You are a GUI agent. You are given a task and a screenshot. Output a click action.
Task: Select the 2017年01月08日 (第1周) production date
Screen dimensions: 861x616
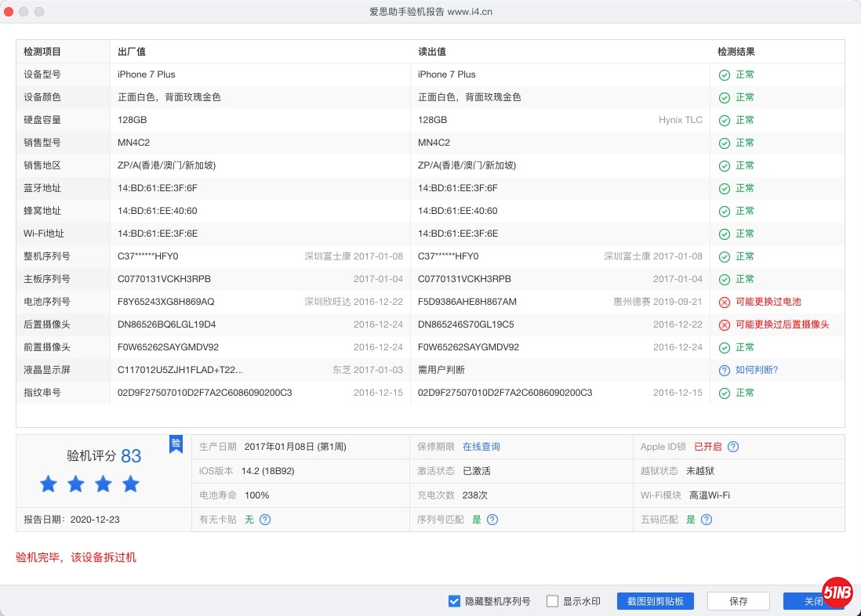(x=295, y=447)
